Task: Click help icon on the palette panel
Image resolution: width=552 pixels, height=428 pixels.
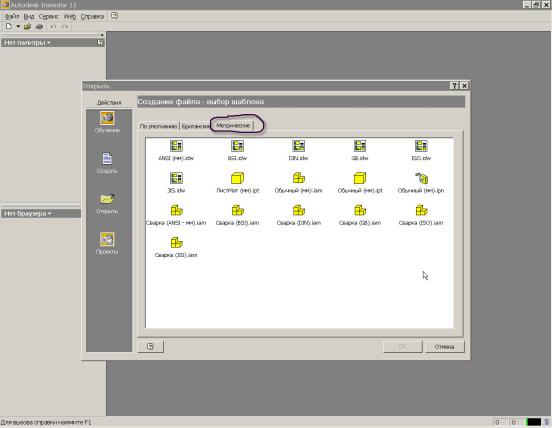Action: 100,43
